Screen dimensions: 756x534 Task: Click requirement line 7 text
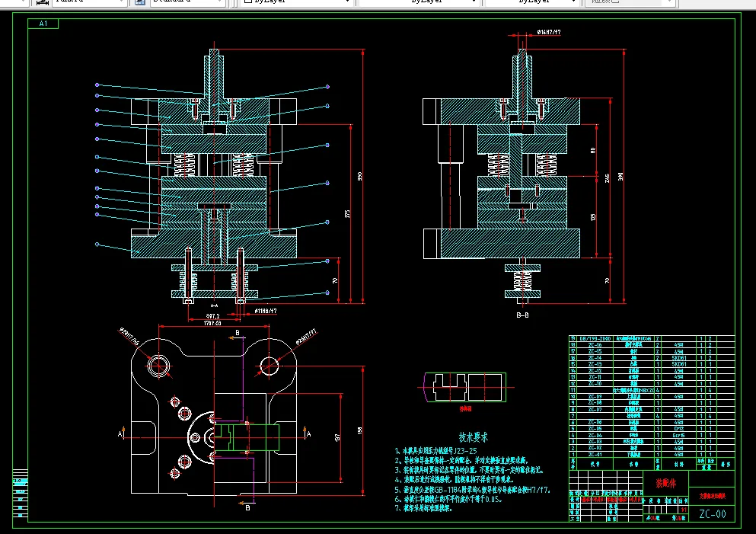pos(423,508)
